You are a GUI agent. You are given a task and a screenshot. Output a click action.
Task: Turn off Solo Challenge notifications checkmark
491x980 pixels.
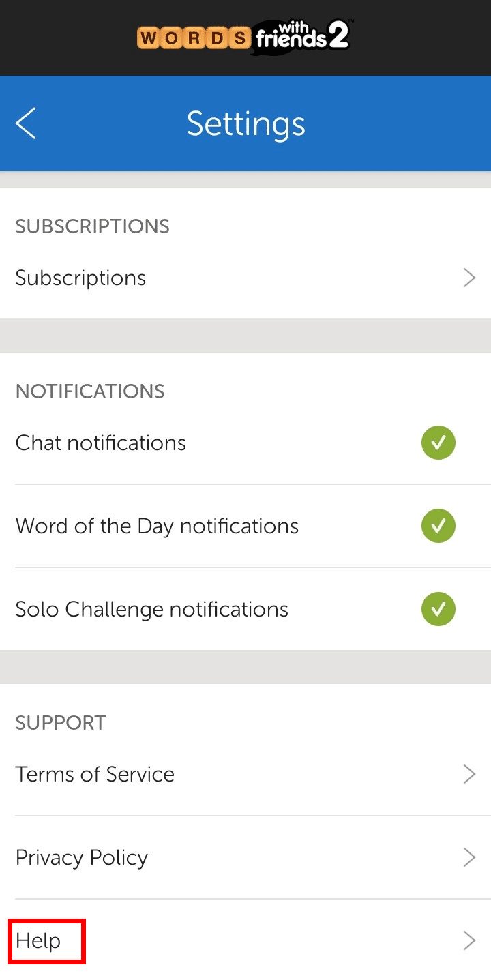[x=438, y=609]
